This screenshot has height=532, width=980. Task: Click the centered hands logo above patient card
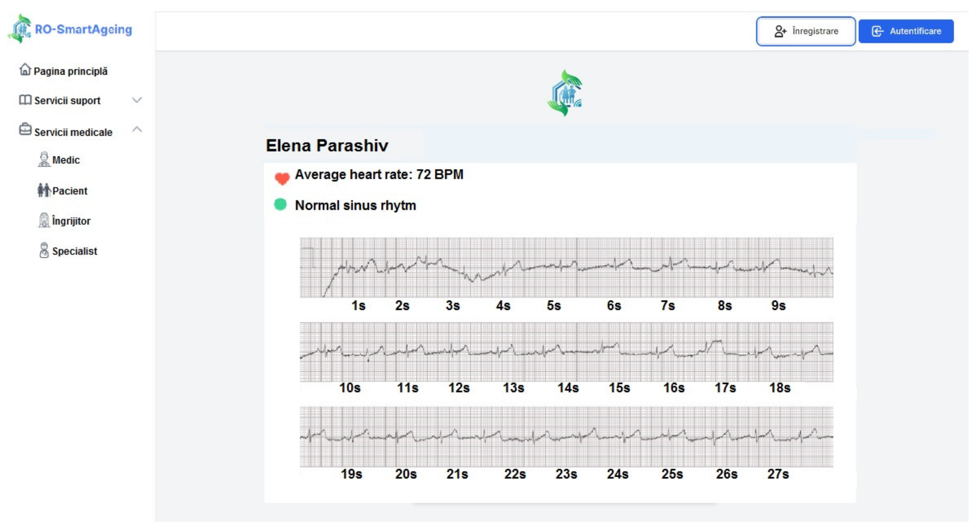565,93
